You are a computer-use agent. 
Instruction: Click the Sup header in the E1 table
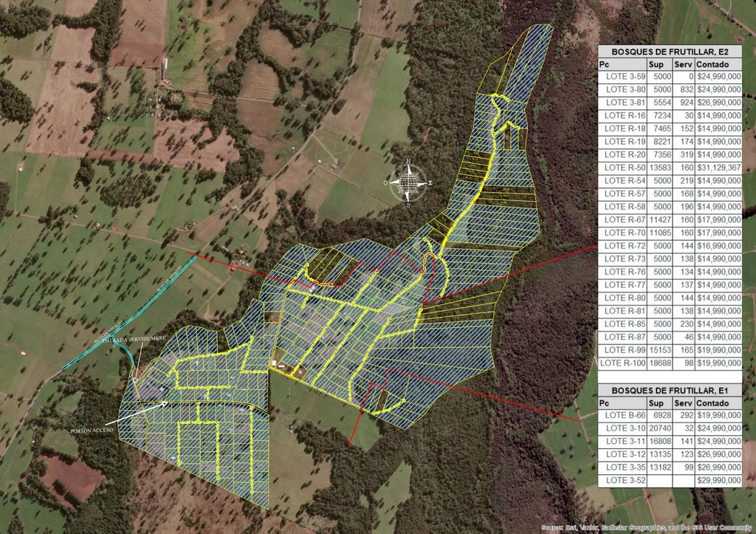[x=659, y=403]
